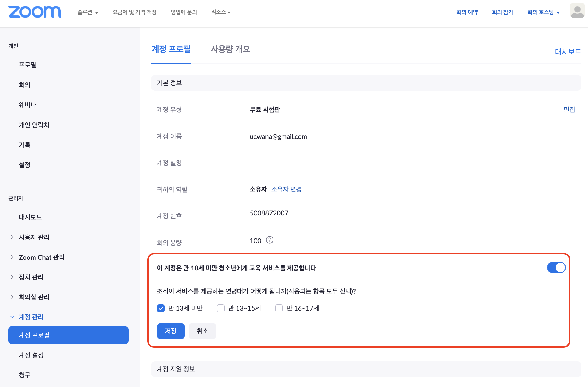This screenshot has height=387, width=588.
Task: Click the Zoom logo
Action: click(35, 12)
